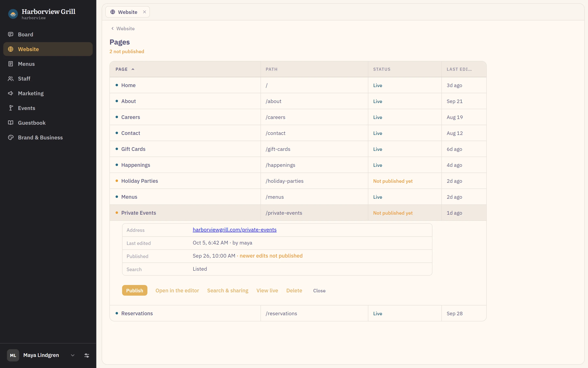588x368 pixels.
Task: Open Brand & Business section
Action: tap(48, 137)
